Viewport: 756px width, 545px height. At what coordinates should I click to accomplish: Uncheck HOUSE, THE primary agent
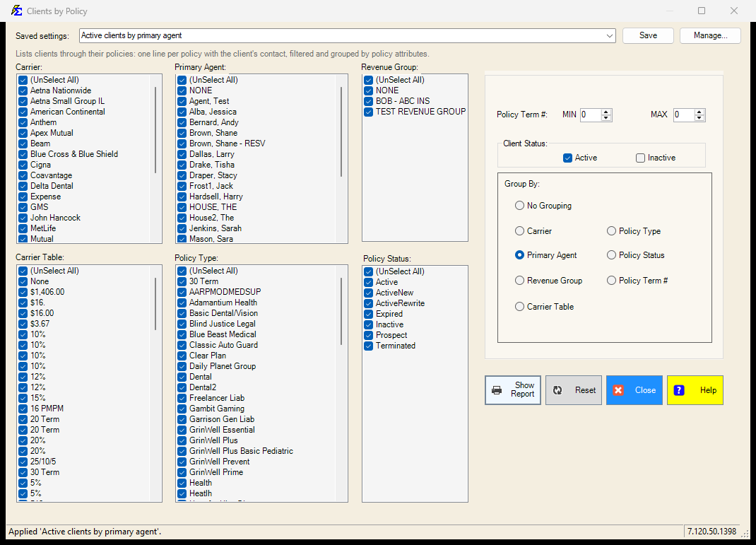point(182,207)
